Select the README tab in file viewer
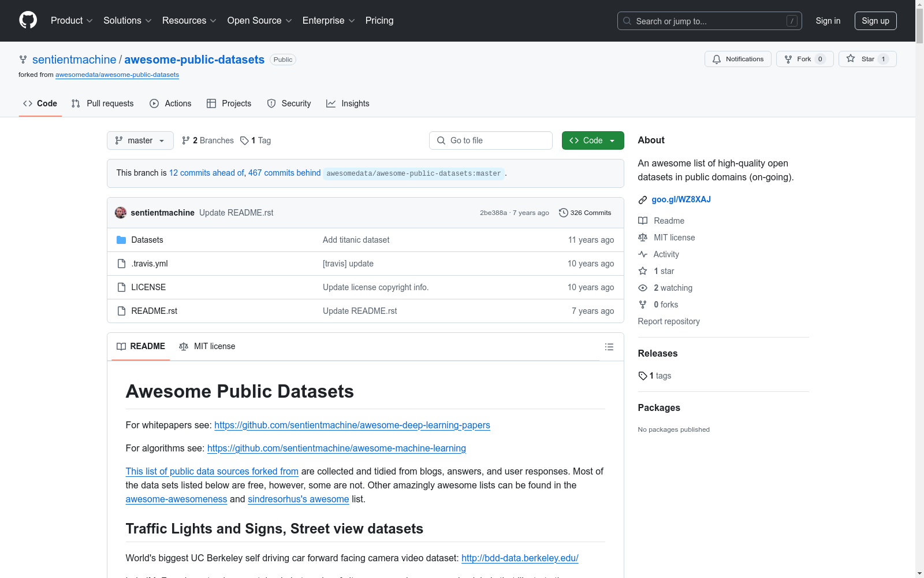This screenshot has height=578, width=924. [x=141, y=346]
